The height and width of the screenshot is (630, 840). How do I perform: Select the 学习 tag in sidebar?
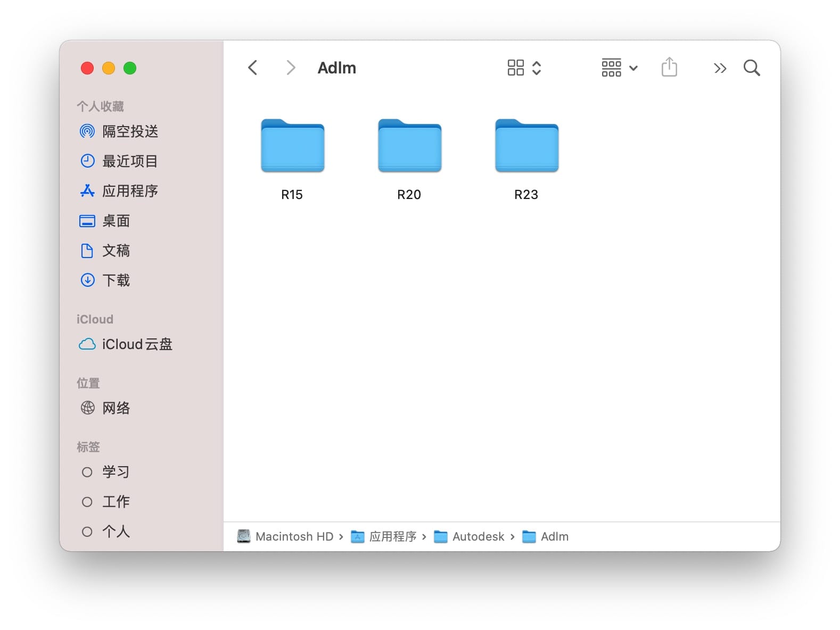116,472
